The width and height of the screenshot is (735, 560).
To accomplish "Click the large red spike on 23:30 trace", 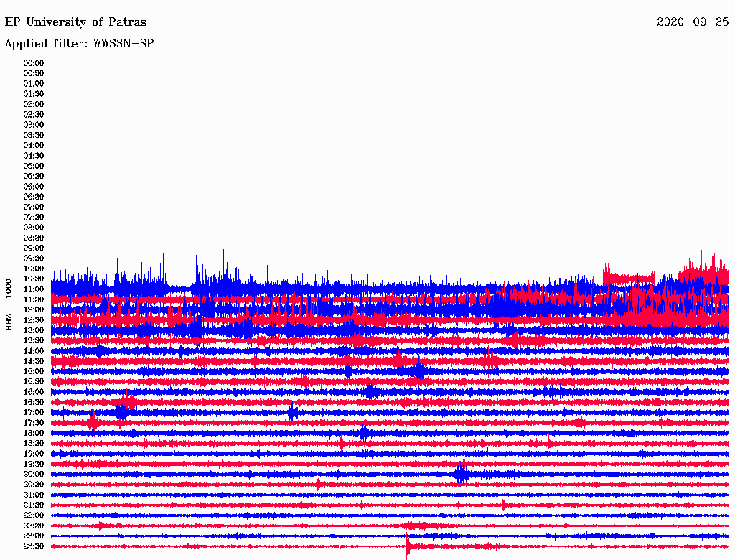I will point(407,546).
